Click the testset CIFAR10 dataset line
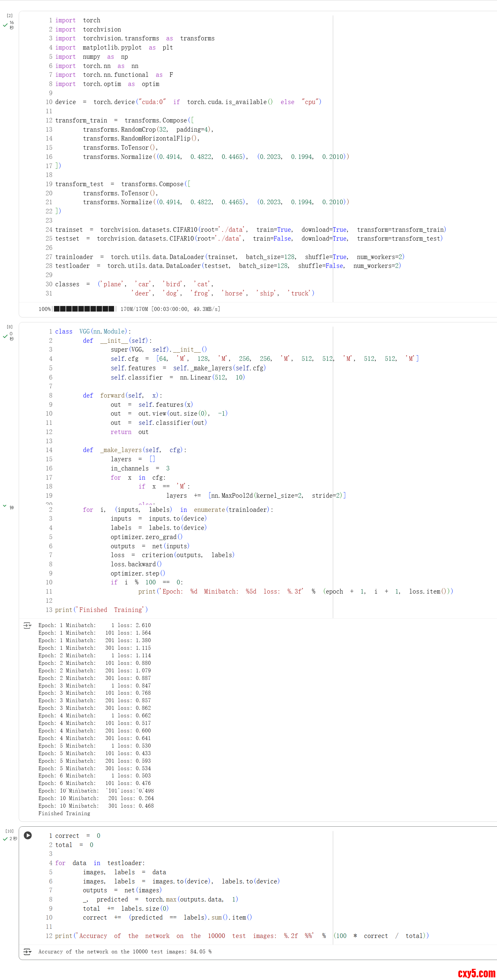Screen dimensions: 497x980 pos(249,239)
